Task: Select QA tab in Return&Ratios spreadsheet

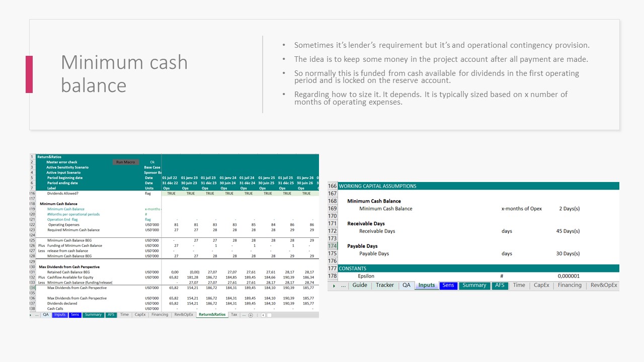Action: [x=46, y=315]
